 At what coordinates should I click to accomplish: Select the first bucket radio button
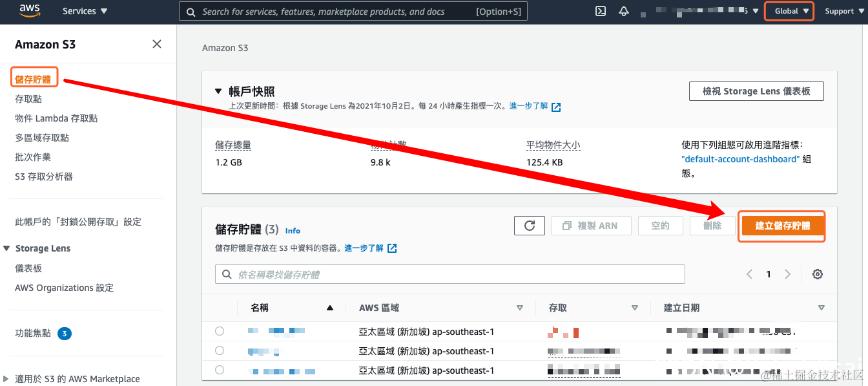coord(220,331)
